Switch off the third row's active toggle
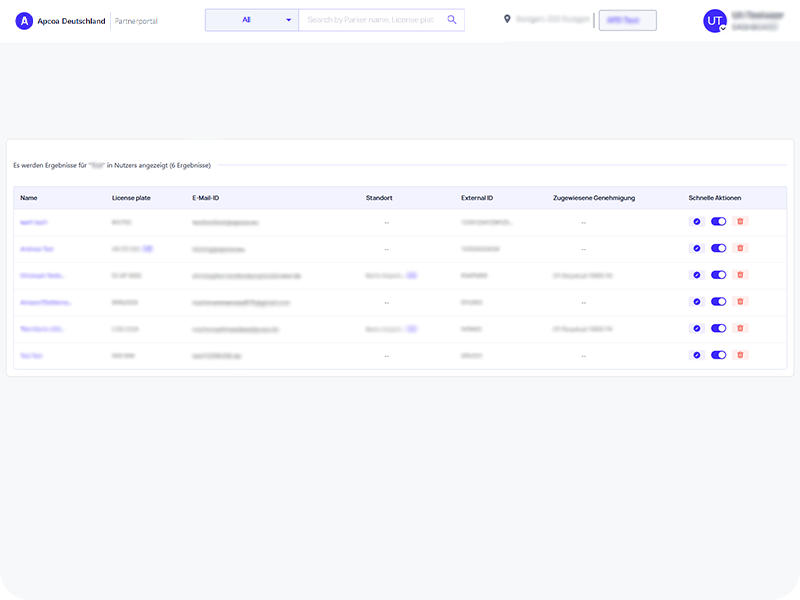Screen dimensions: 800x600 click(718, 275)
